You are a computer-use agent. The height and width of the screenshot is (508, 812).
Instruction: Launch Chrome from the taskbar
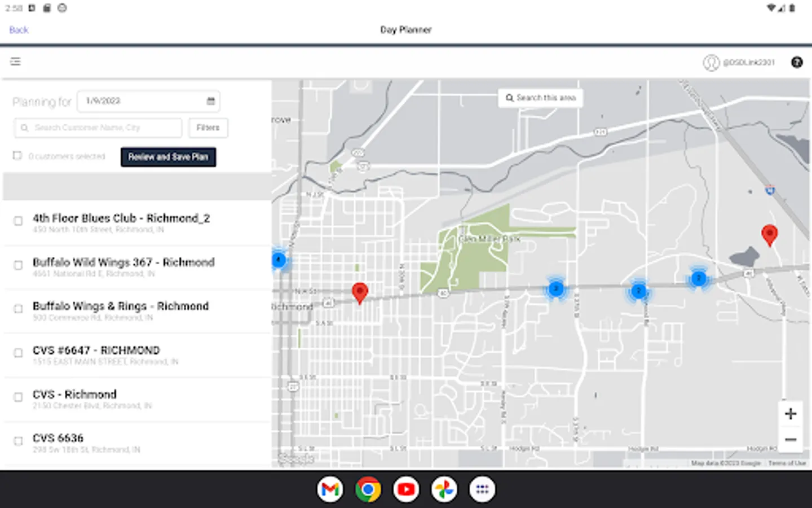[x=368, y=489]
